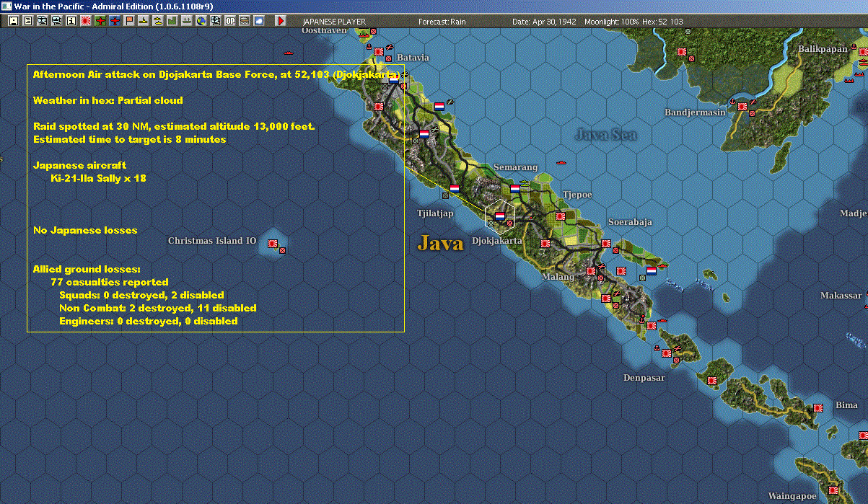Click the monitor-with-arrows toolbar icon
868x504 pixels.
[x=42, y=21]
